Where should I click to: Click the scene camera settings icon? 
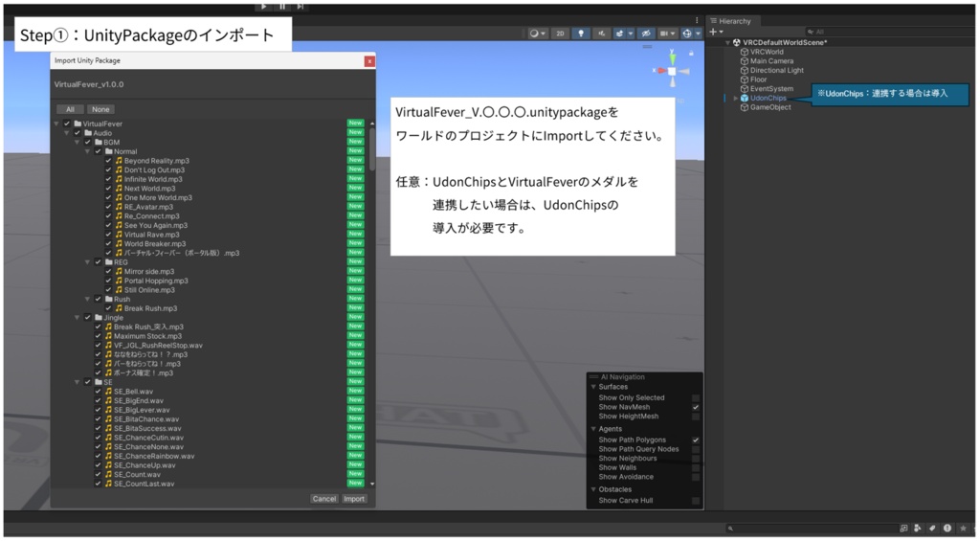tap(664, 34)
